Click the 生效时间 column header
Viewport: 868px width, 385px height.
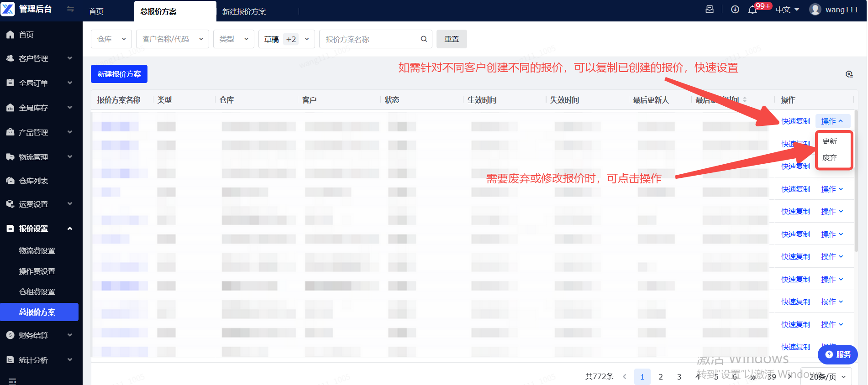pyautogui.click(x=482, y=100)
